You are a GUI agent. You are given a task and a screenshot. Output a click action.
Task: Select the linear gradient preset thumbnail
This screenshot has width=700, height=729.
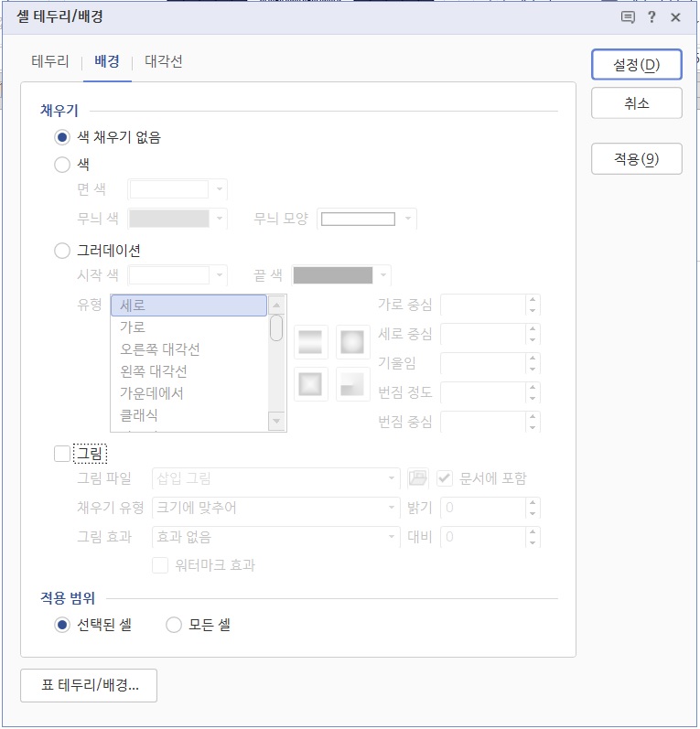click(310, 342)
